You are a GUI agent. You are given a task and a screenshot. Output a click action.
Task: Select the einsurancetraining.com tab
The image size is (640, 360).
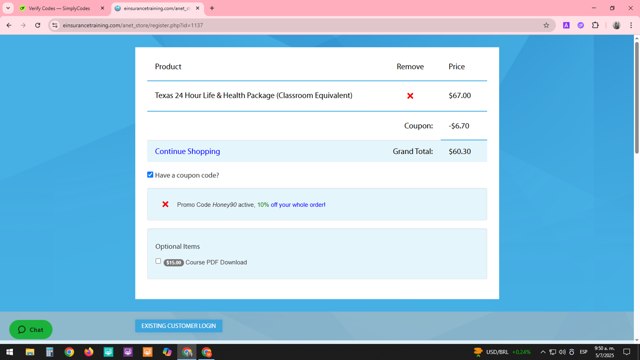coord(156,8)
